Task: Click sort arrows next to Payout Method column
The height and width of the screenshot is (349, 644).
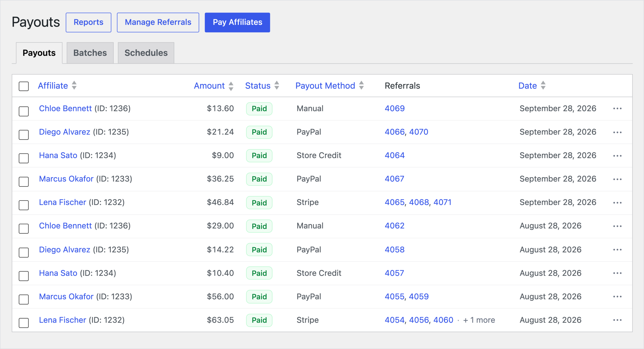Action: coord(361,85)
